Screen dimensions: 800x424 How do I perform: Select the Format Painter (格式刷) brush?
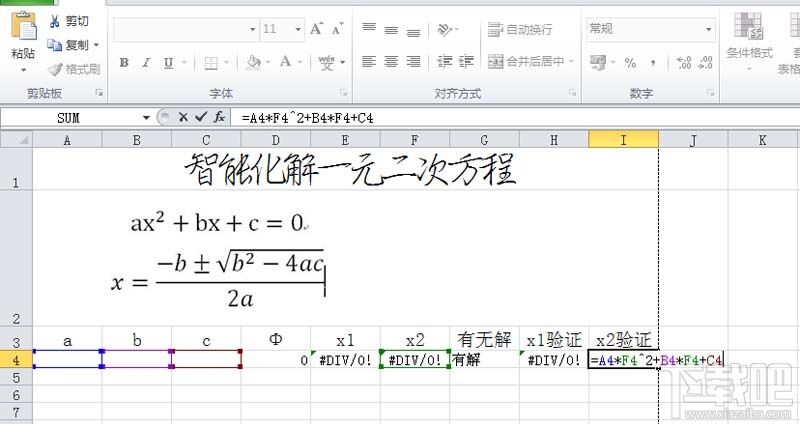click(x=55, y=69)
